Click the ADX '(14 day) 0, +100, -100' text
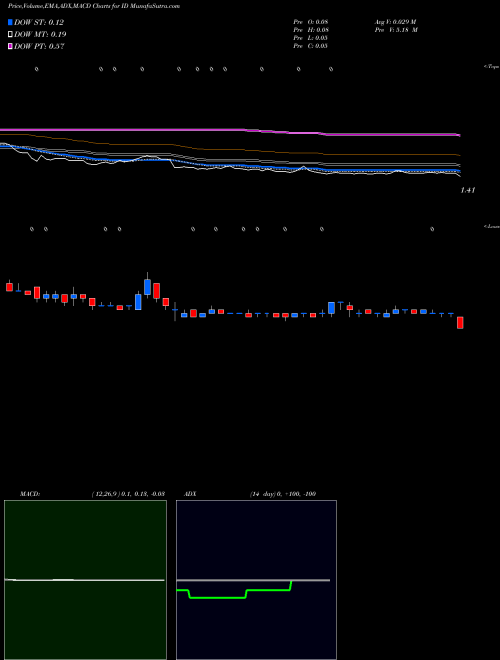 (283, 494)
